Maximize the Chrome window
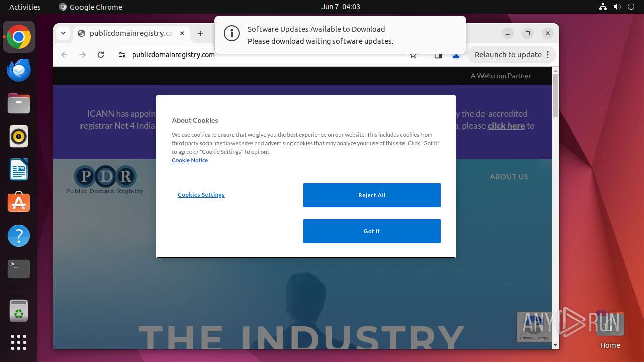This screenshot has width=644, height=362. [x=528, y=33]
